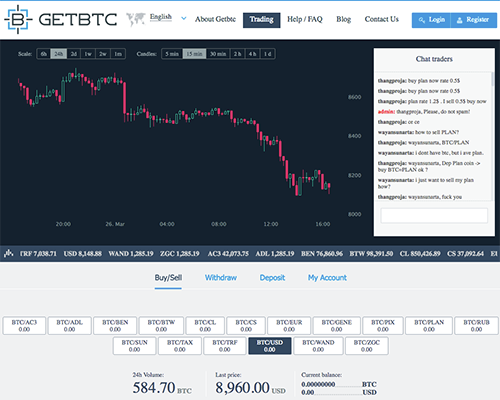Screen dimensions: 500x400
Task: Select the BTC/CS trading pair
Action: [x=246, y=326]
